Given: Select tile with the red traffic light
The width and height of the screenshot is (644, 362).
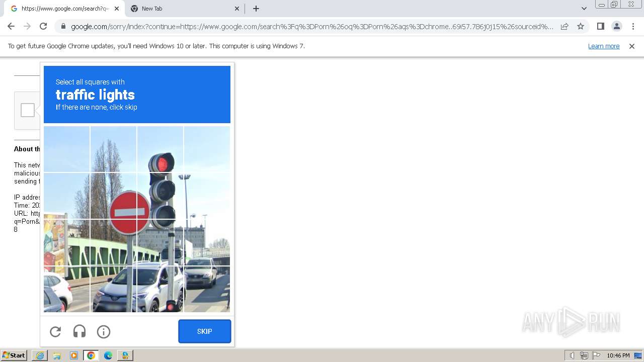Looking at the screenshot, I should (160, 149).
